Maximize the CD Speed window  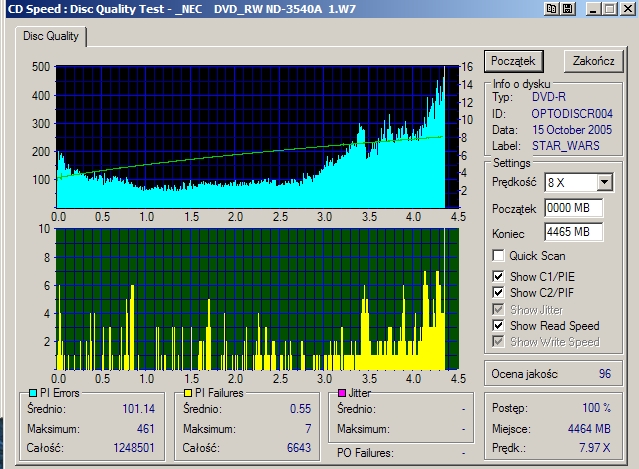[610, 9]
